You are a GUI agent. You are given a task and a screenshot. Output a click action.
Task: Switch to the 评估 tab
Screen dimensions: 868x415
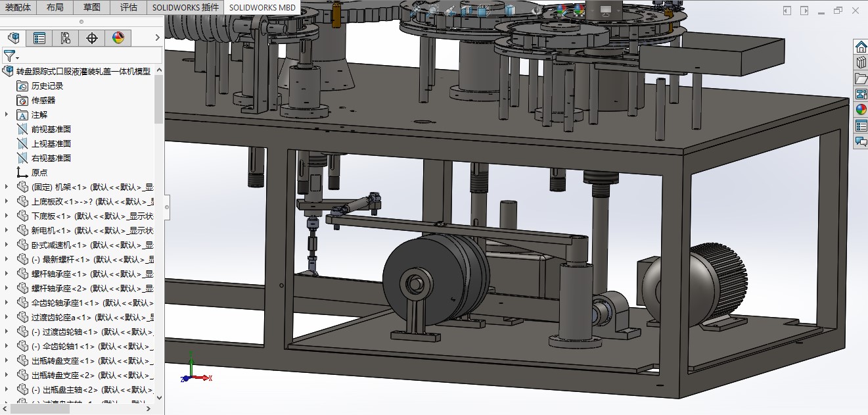[x=129, y=7]
